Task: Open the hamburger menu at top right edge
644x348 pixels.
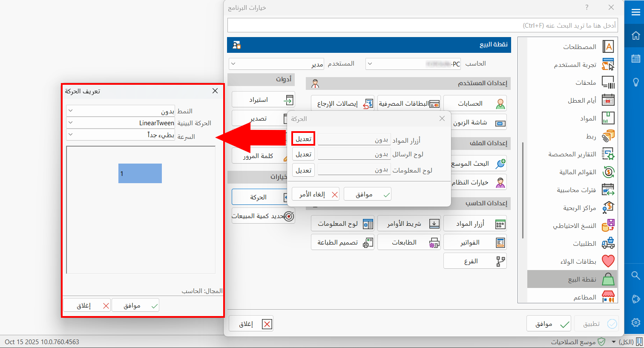Action: click(635, 12)
